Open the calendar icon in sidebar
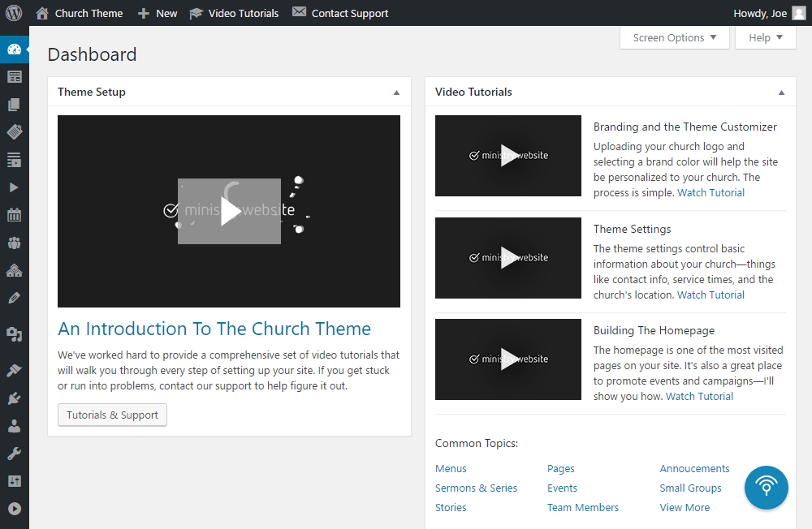Image resolution: width=812 pixels, height=529 pixels. [14, 215]
